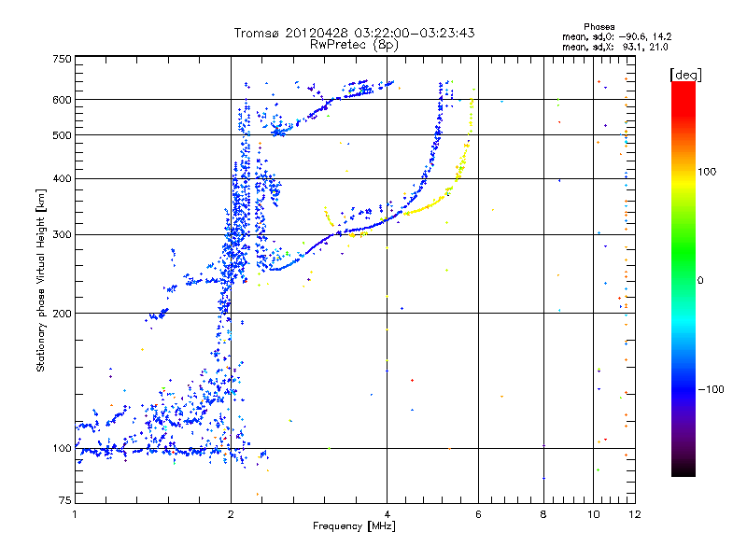Click the dense blue echo cluster near 2 MHz, 300 km
The width and height of the screenshot is (747, 560).
(x=238, y=229)
